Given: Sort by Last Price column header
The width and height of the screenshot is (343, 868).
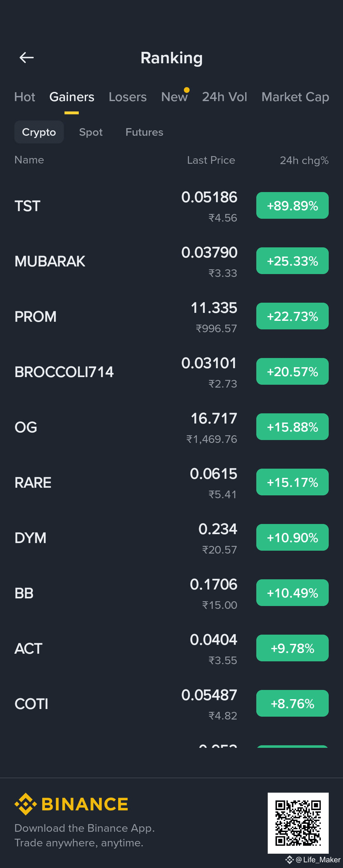Looking at the screenshot, I should (211, 160).
